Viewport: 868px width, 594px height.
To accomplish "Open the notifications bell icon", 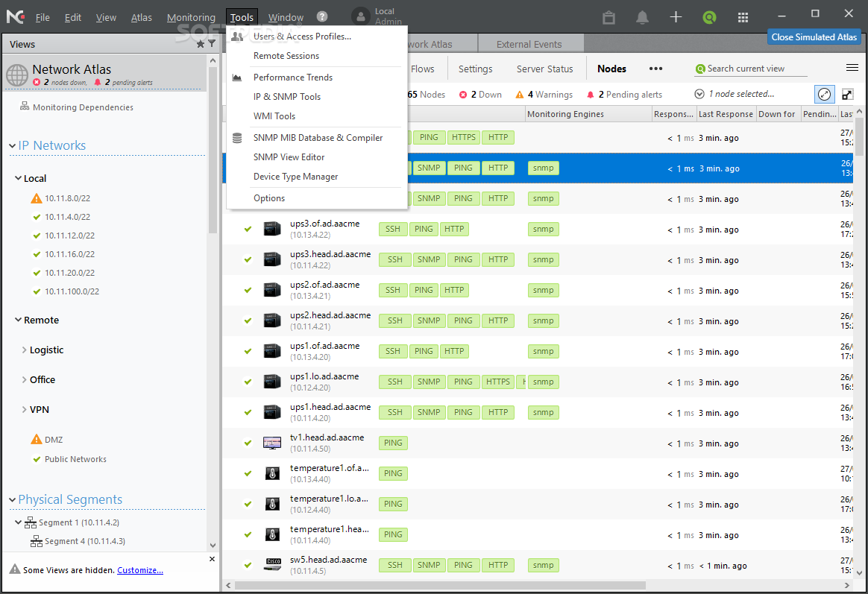I will tap(642, 17).
